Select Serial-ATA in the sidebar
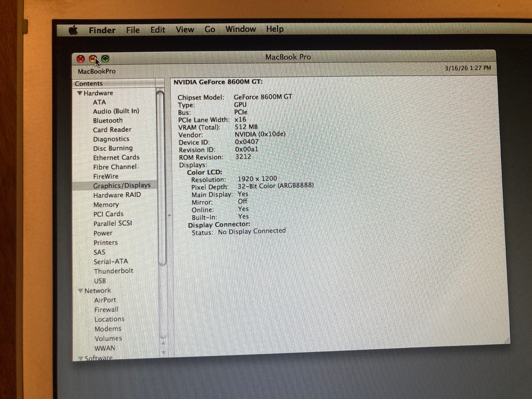532x399 pixels. (x=111, y=262)
